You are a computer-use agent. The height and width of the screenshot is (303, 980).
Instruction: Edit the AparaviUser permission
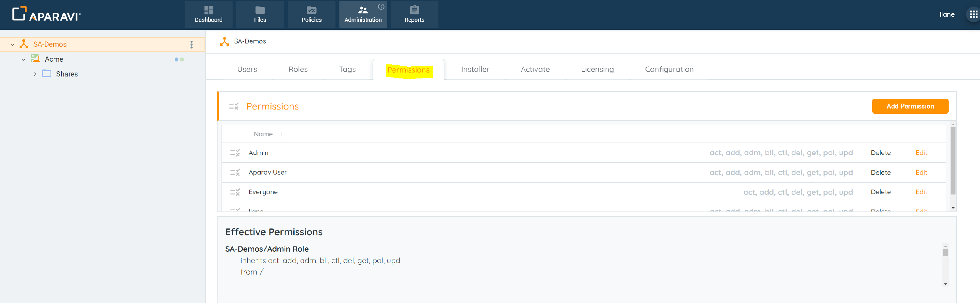tap(921, 173)
